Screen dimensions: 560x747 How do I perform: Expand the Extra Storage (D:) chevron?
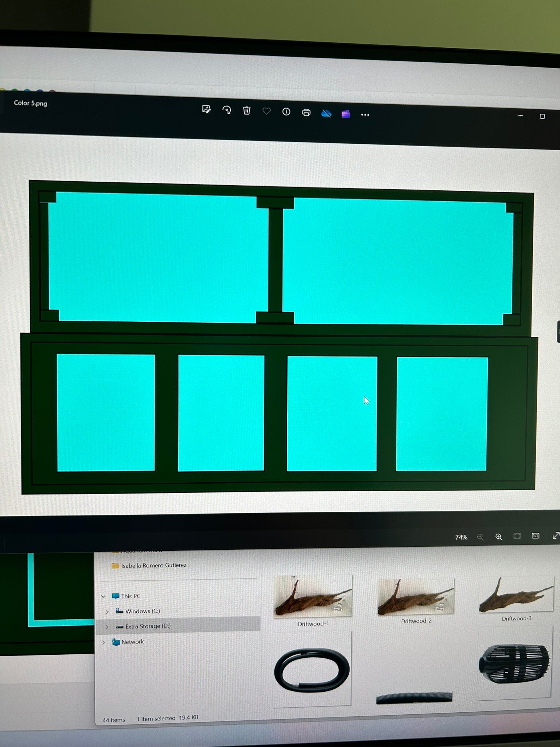pyautogui.click(x=107, y=627)
